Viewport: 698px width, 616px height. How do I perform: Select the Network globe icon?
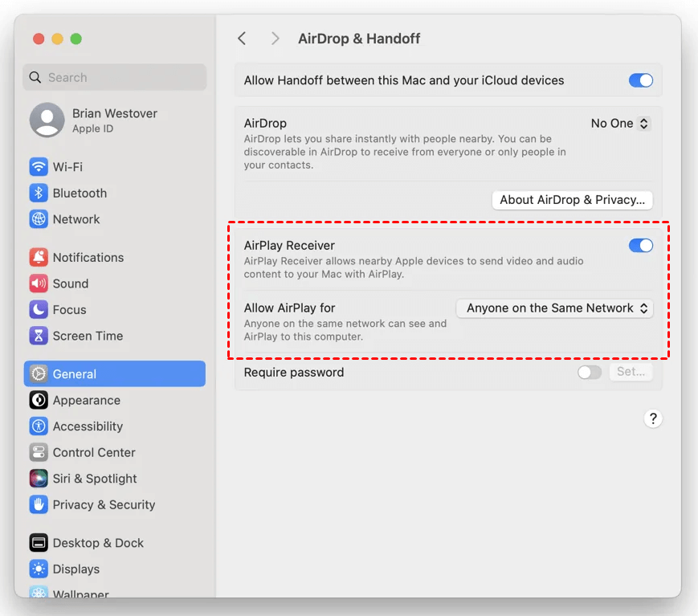coord(39,219)
